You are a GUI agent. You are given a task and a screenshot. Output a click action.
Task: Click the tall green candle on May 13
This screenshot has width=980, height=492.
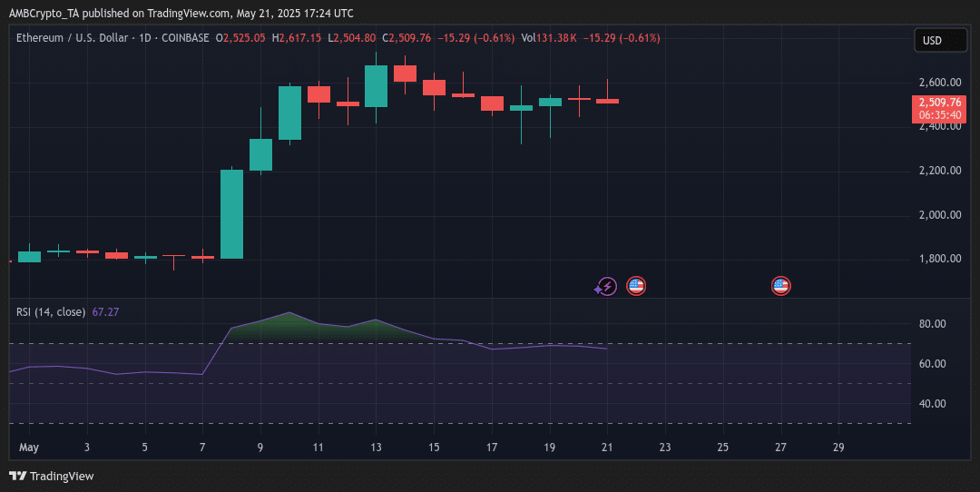[x=376, y=86]
